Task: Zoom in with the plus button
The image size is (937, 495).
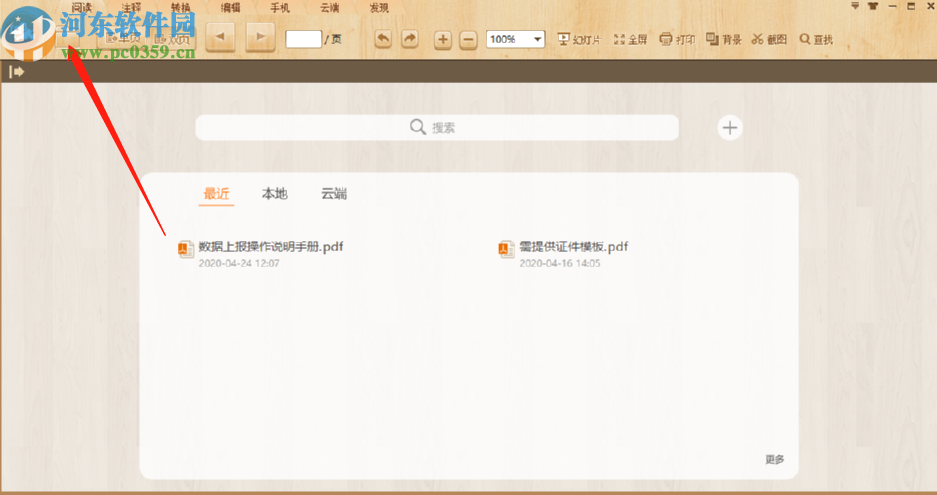Action: coord(443,39)
